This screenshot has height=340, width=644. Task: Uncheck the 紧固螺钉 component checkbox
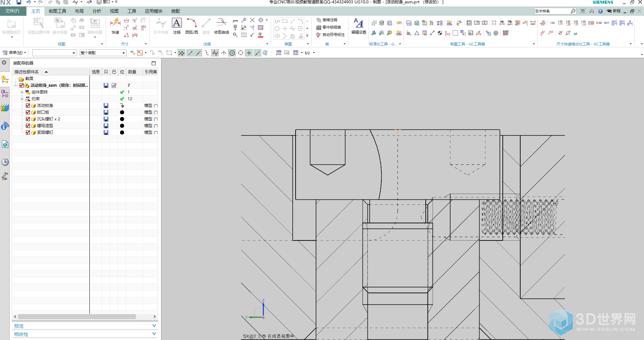pyautogui.click(x=28, y=133)
